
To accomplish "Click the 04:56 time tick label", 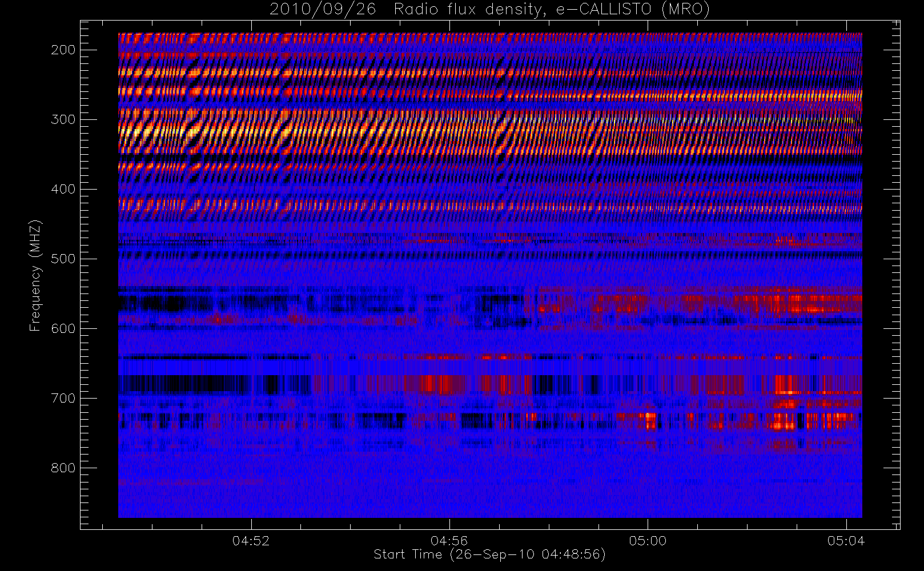I will (x=449, y=541).
